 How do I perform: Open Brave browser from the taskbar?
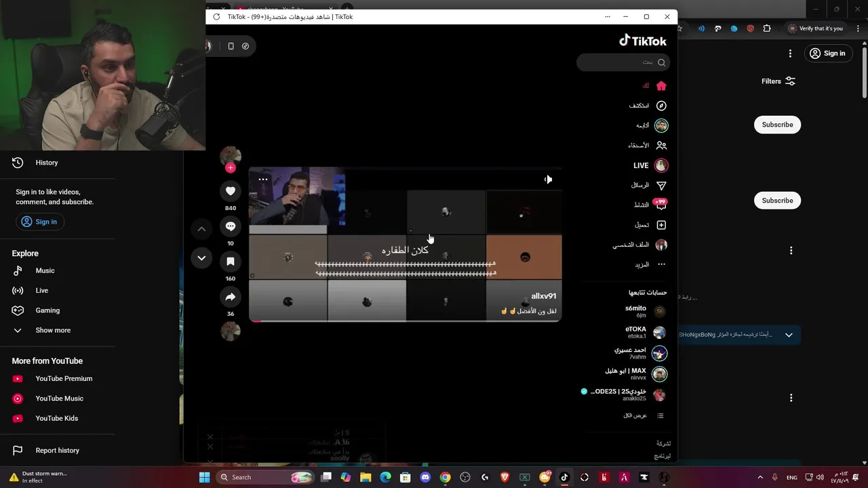click(505, 477)
